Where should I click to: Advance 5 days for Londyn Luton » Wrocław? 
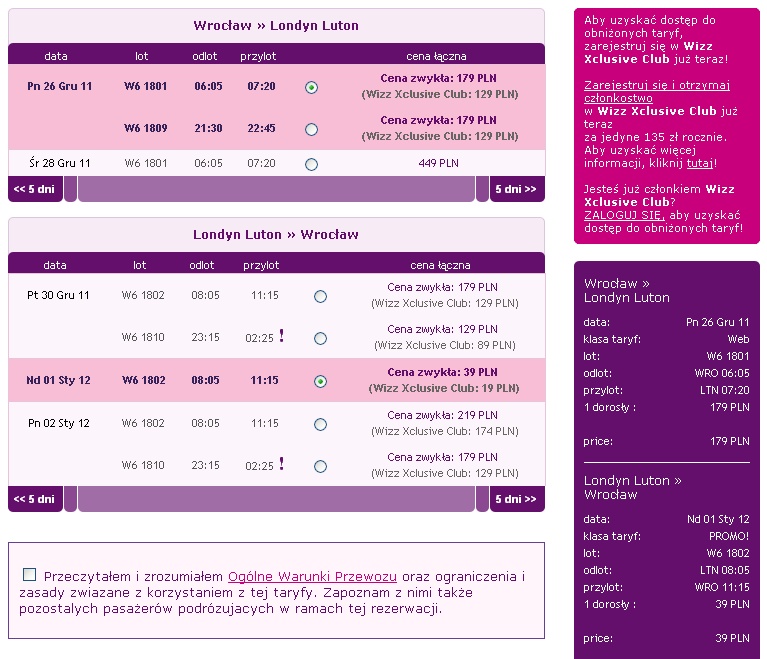click(517, 499)
